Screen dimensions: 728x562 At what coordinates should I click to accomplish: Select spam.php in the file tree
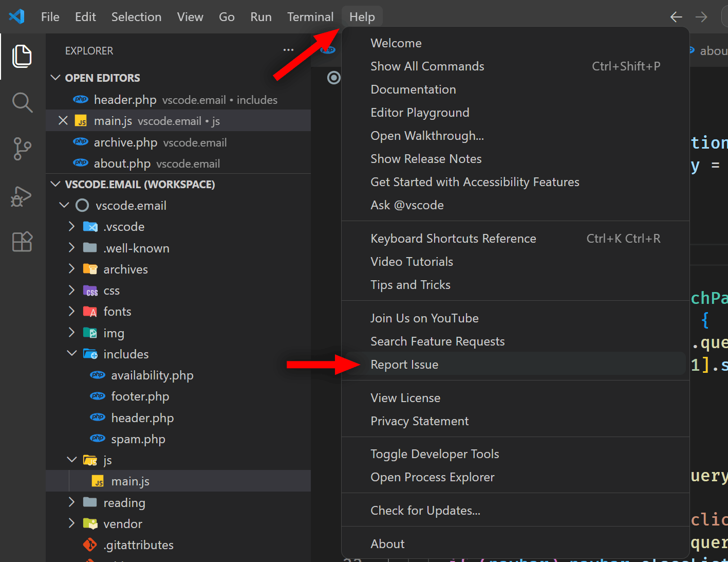tap(138, 439)
